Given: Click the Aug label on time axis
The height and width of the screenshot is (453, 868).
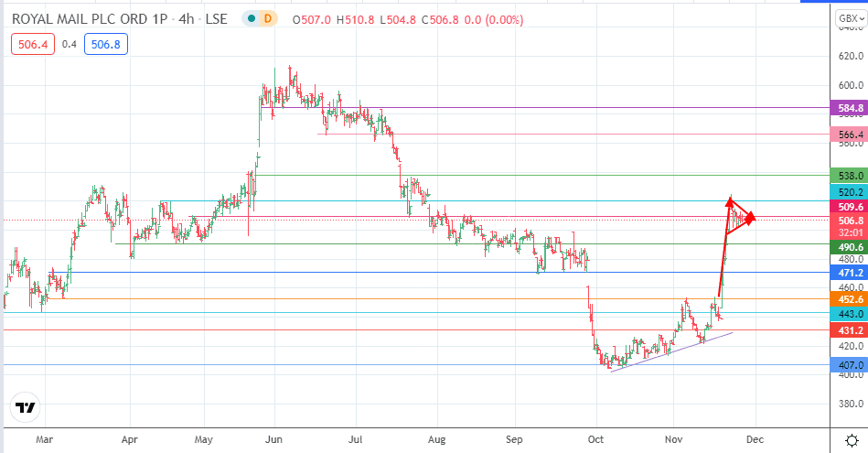Looking at the screenshot, I should [x=437, y=439].
